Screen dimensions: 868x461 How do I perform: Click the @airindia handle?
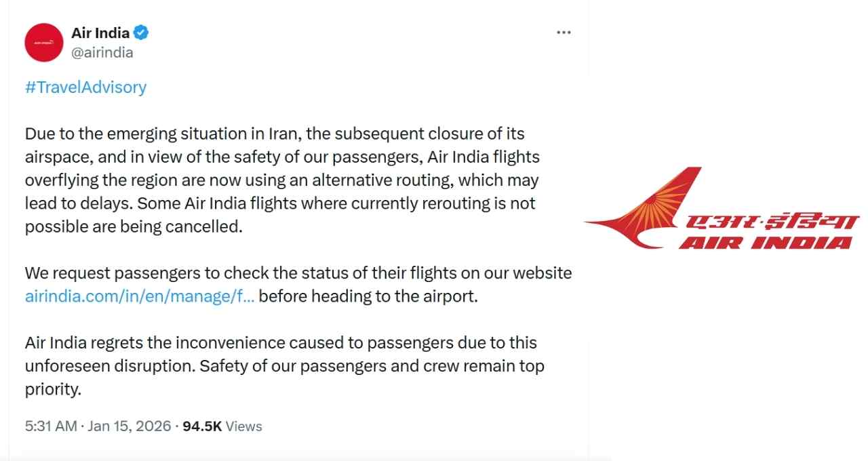click(x=102, y=52)
